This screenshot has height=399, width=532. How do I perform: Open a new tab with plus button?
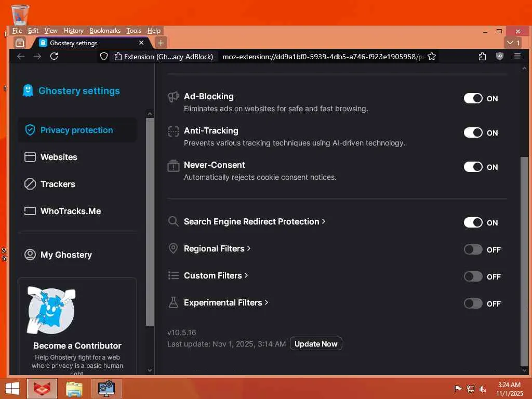coord(161,43)
